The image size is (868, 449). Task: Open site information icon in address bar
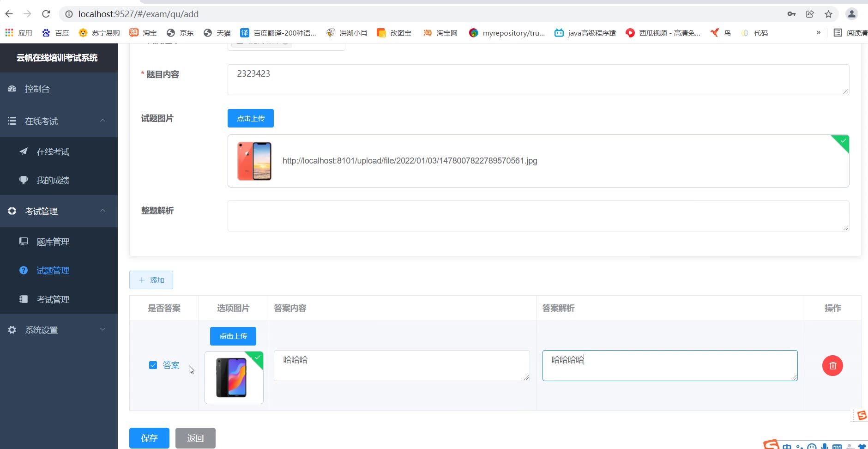pyautogui.click(x=69, y=14)
